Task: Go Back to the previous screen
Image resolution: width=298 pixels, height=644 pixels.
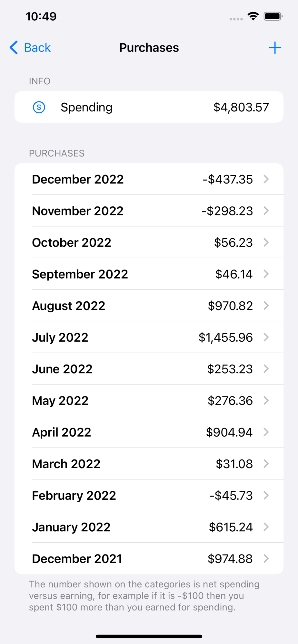Action: click(x=30, y=48)
